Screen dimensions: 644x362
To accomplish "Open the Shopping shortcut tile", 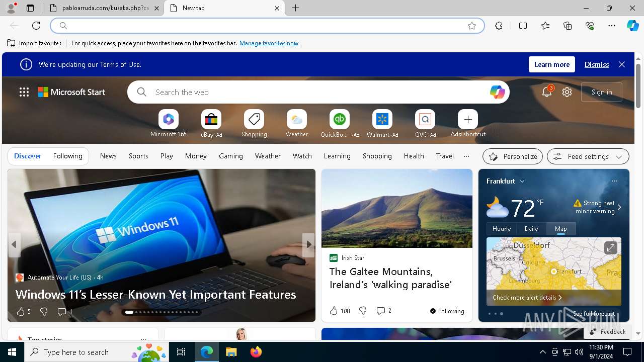I will tap(254, 124).
